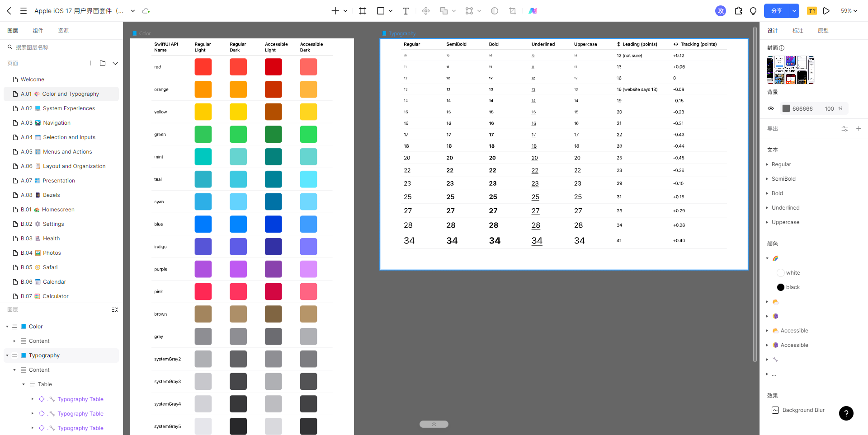Open the B.07 Calculator page
This screenshot has height=435, width=868.
(61, 296)
